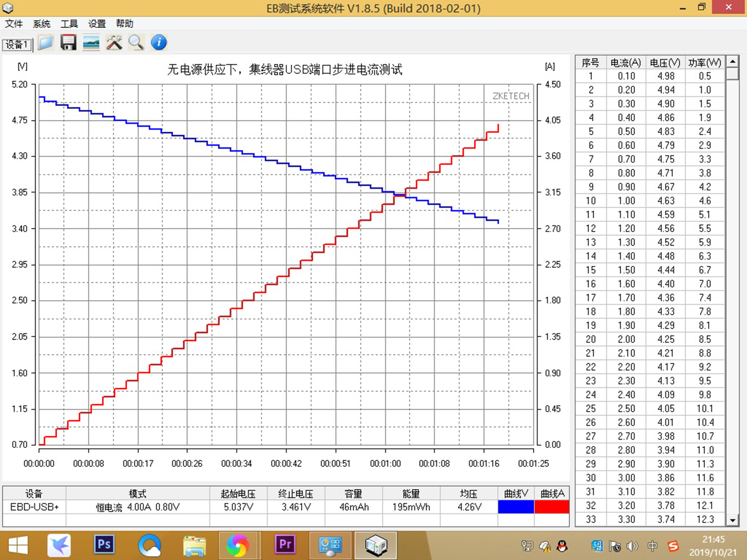Click the 5.037V start voltage value

[238, 507]
